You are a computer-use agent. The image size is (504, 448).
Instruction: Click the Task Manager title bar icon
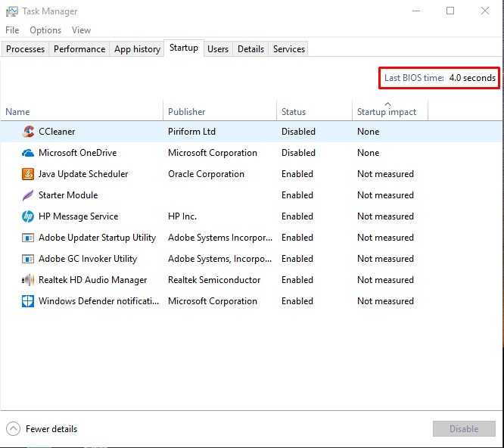click(12, 11)
